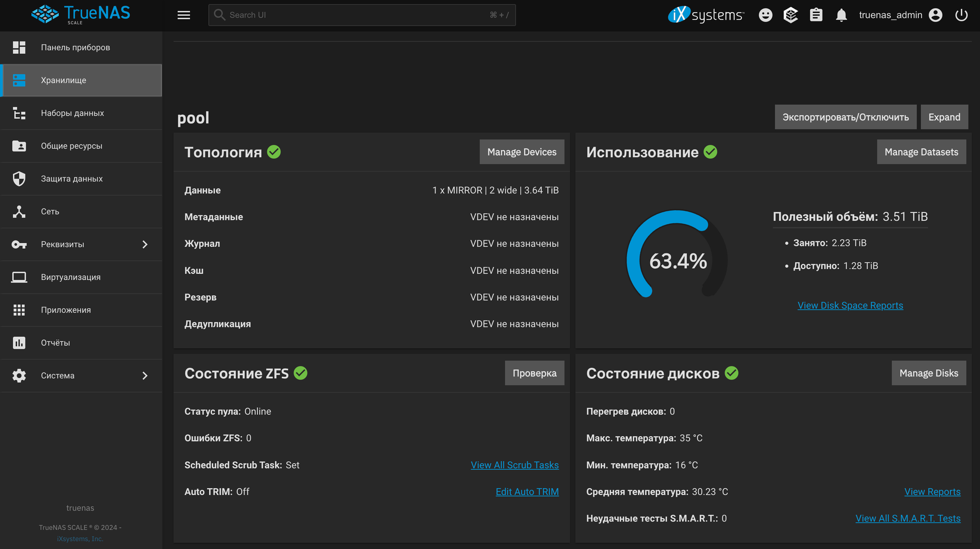
Task: Click the Manage Datasets button
Action: click(x=921, y=152)
